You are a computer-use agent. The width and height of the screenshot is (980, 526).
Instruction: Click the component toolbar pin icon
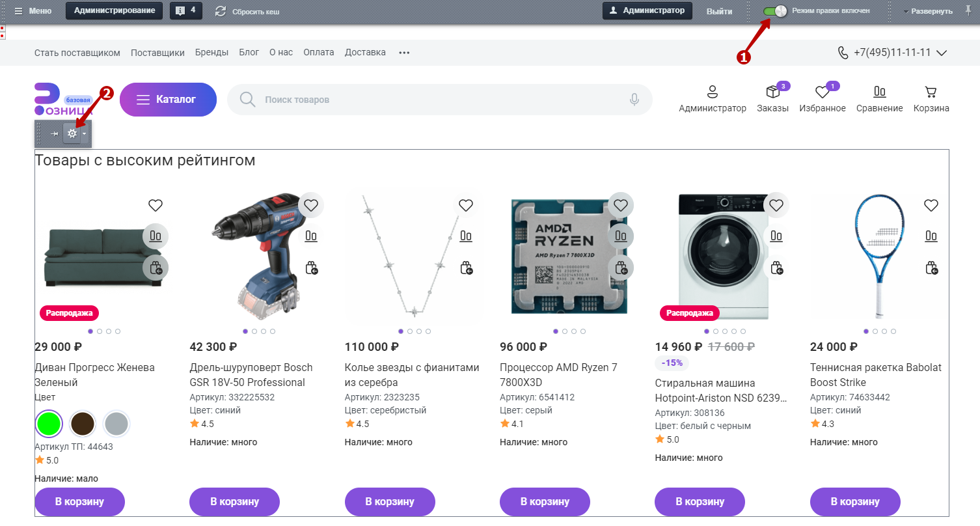pyautogui.click(x=55, y=133)
